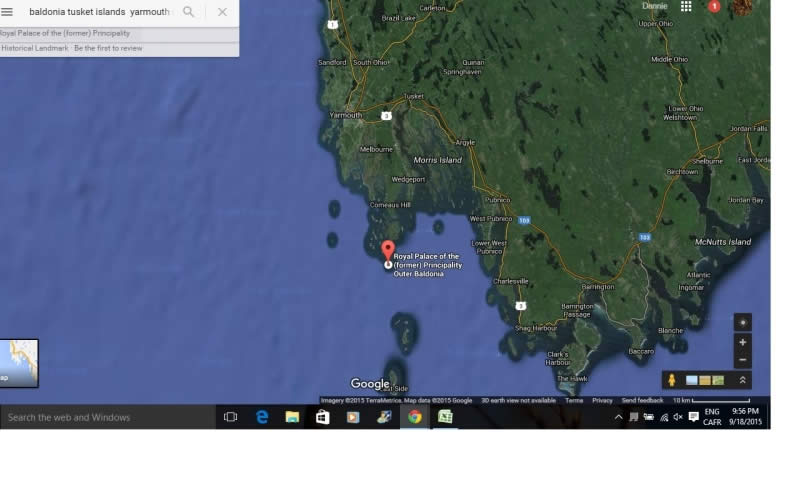This screenshot has height=480, width=800.
Task: Open File Explorer from taskbar
Action: pos(292,417)
